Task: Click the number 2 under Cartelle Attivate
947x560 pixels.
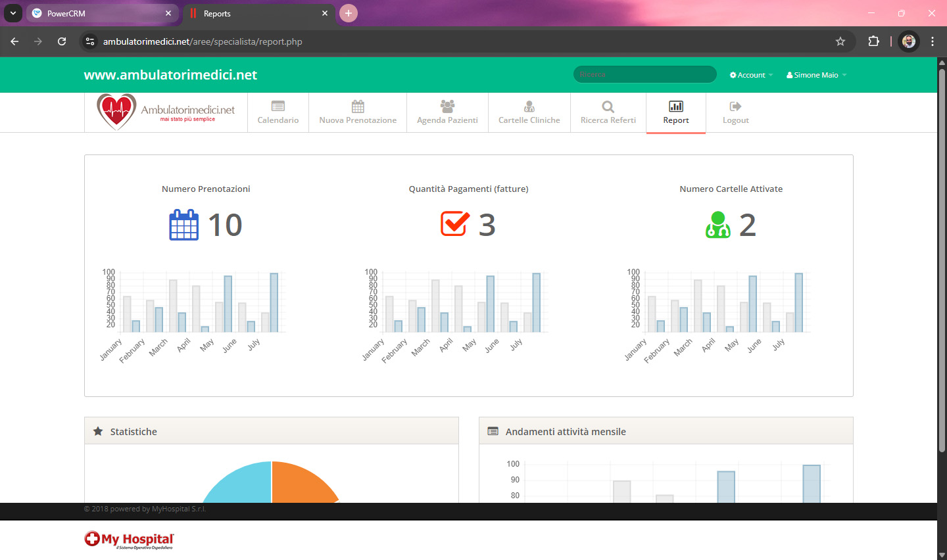Action: coord(748,225)
